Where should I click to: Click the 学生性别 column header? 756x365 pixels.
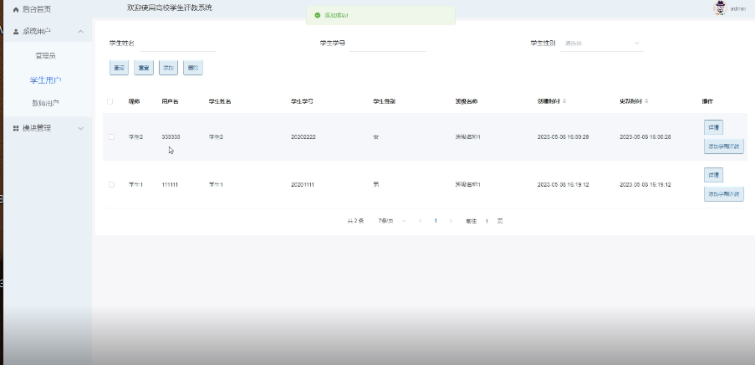point(384,102)
